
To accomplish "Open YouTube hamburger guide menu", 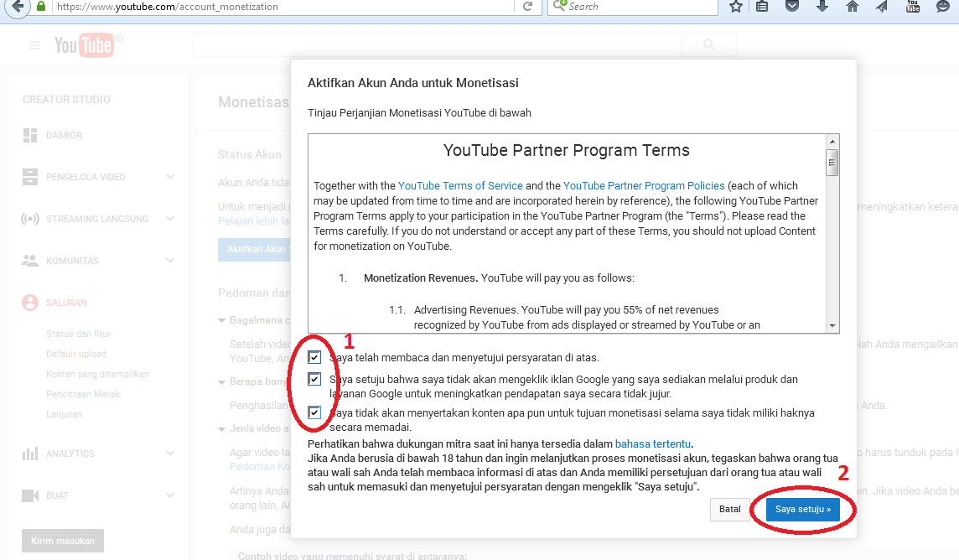I will click(35, 45).
